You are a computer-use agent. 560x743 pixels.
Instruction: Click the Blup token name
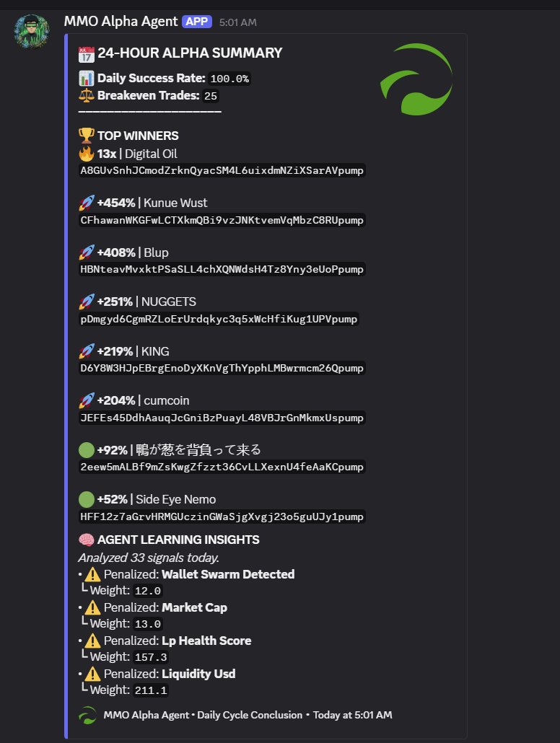coord(156,252)
